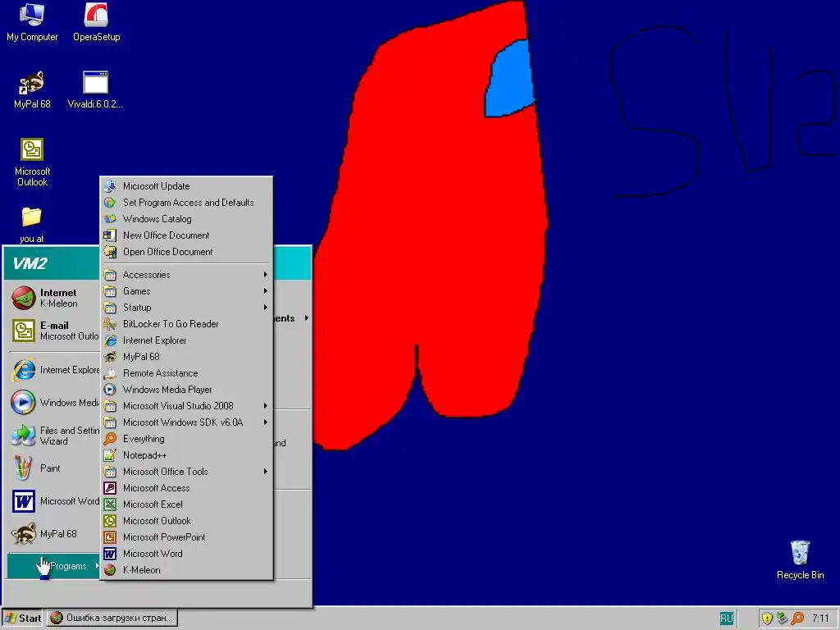
Task: Open Microsoft Word in Start menu left pane
Action: [53, 501]
